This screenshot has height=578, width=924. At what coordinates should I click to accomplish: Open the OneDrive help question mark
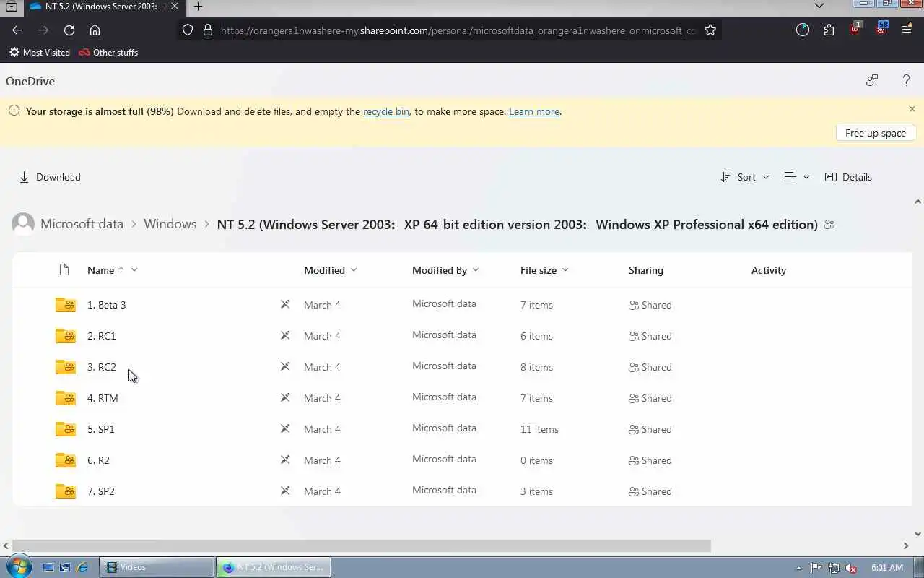(x=906, y=81)
